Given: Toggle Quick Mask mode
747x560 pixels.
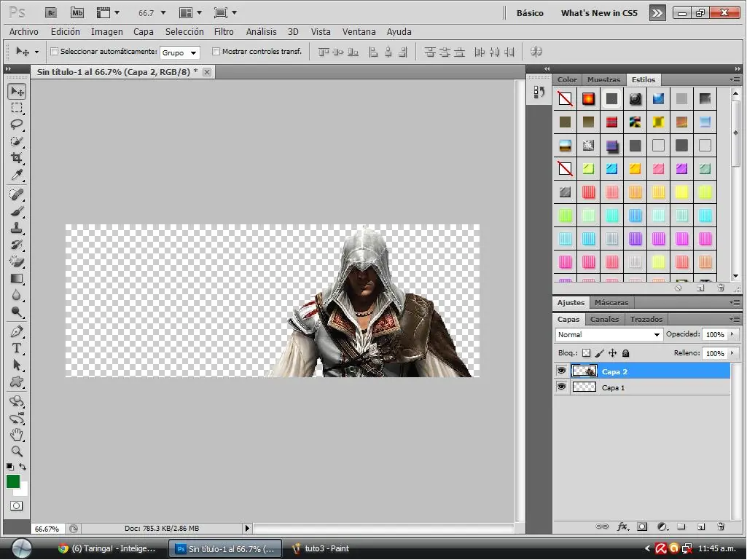Looking at the screenshot, I should point(17,505).
